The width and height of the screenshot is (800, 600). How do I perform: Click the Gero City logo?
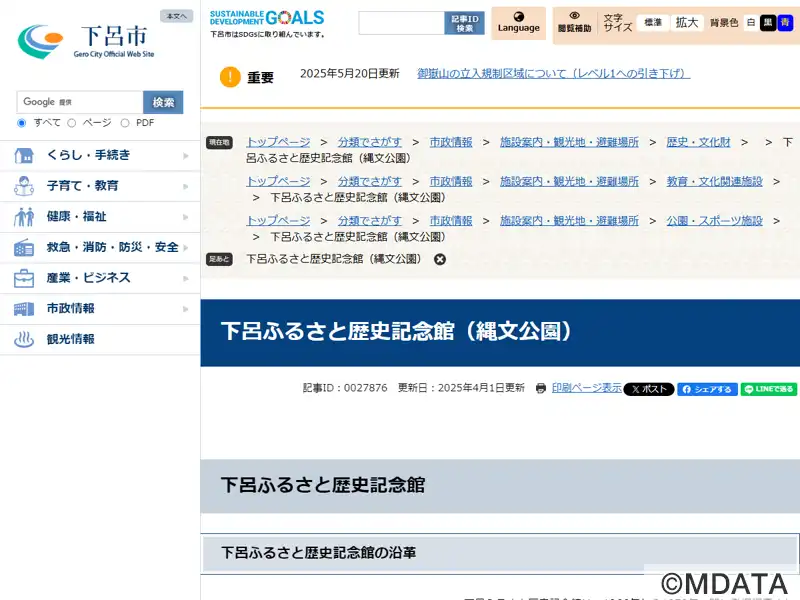pos(86,42)
